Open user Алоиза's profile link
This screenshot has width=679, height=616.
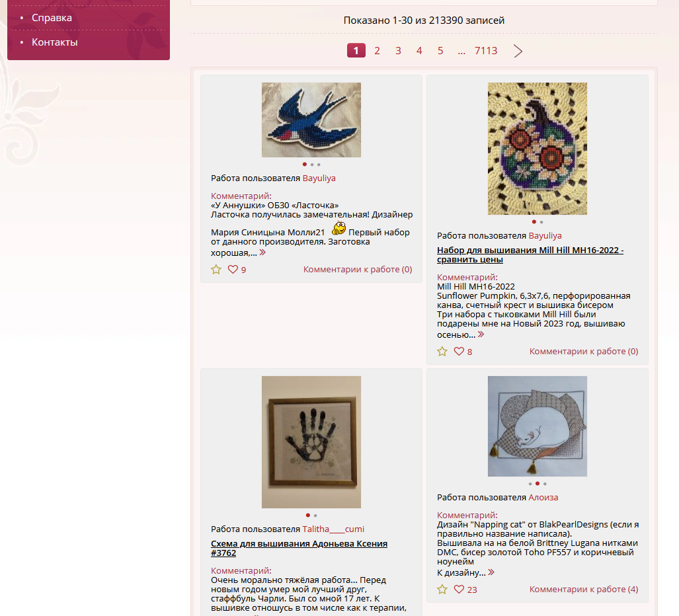coord(543,498)
